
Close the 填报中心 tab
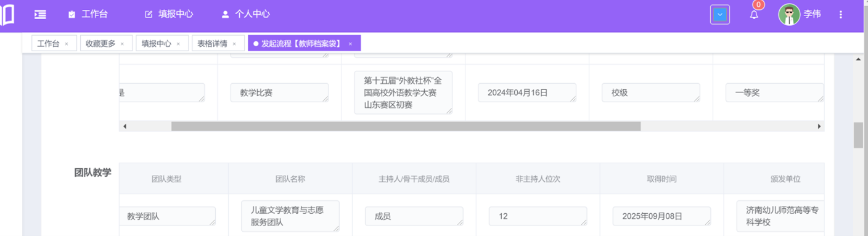(178, 44)
